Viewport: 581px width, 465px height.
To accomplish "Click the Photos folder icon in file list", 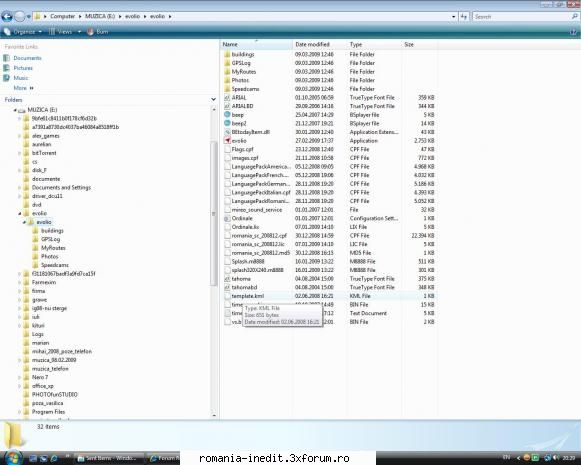I will 228,80.
